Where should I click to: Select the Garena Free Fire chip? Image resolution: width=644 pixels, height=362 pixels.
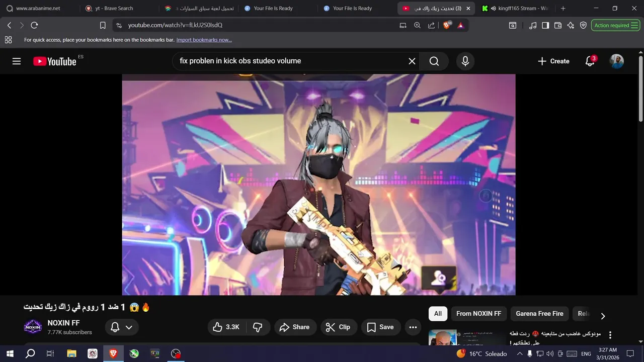[x=539, y=314]
